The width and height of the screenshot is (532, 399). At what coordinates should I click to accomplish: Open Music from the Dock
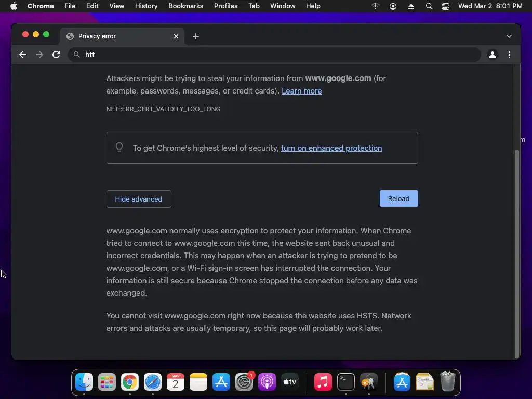click(323, 382)
